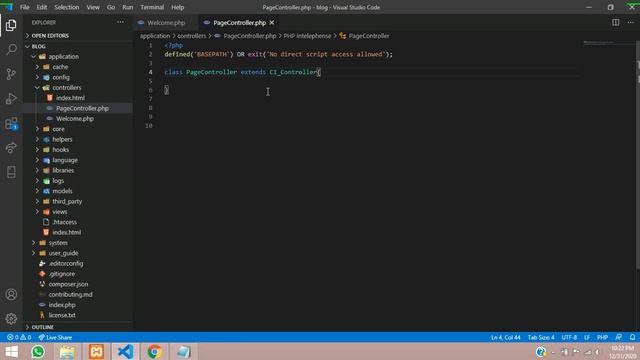This screenshot has height=360, width=640.
Task: Open File Explorer from the taskbar
Action: point(67,351)
